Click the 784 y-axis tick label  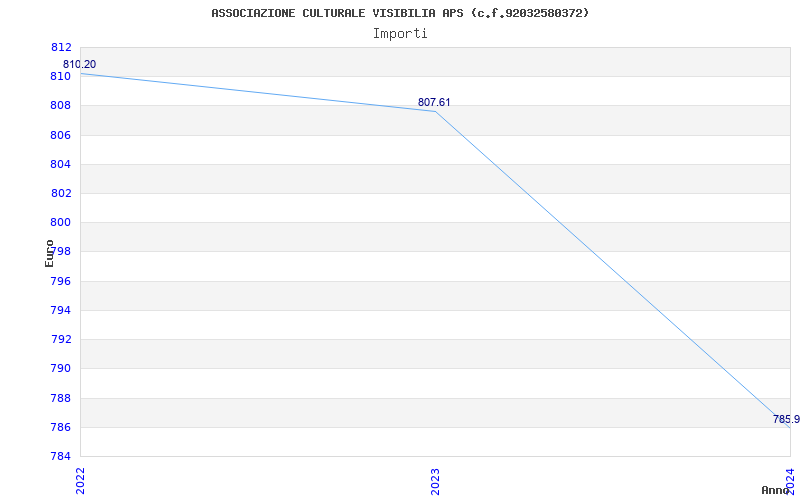click(61, 456)
